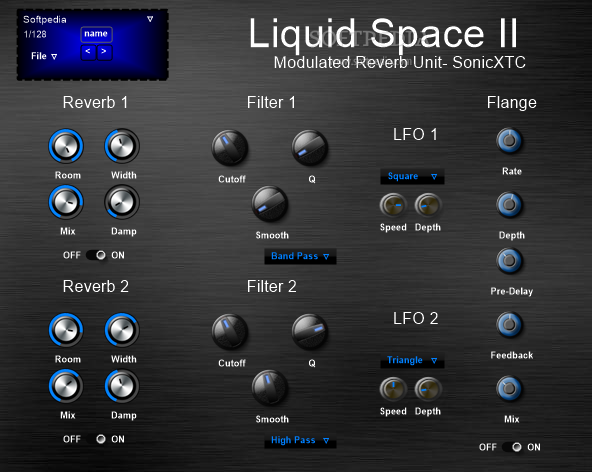Image resolution: width=592 pixels, height=472 pixels.
Task: Click the Softpedia preset name text
Action: click(45, 20)
